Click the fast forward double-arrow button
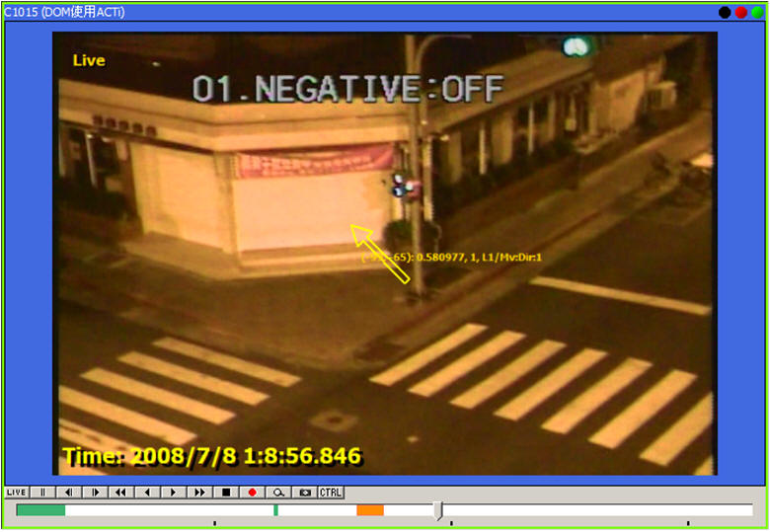 pyautogui.click(x=199, y=492)
